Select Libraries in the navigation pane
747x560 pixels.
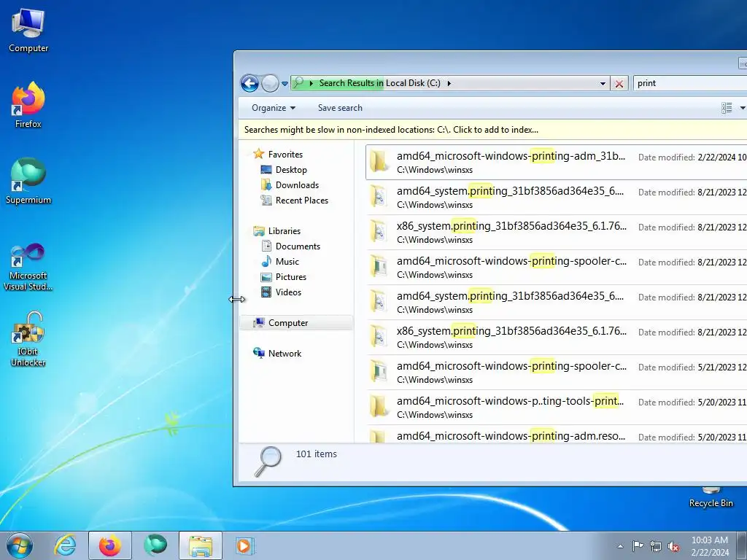click(285, 231)
